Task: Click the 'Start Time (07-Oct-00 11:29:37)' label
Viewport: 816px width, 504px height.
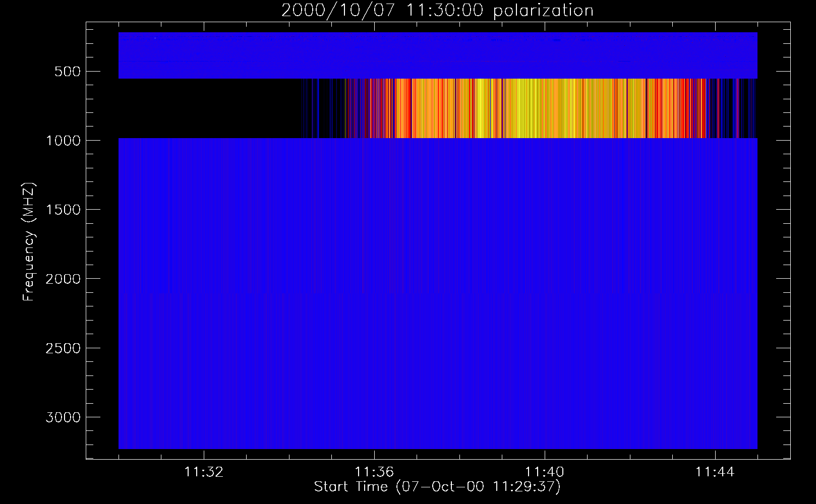Action: pos(437,487)
